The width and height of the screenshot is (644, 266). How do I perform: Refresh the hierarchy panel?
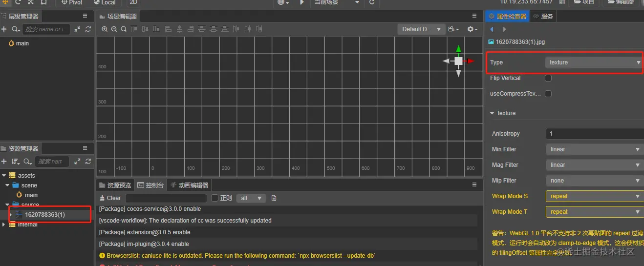pos(88,29)
